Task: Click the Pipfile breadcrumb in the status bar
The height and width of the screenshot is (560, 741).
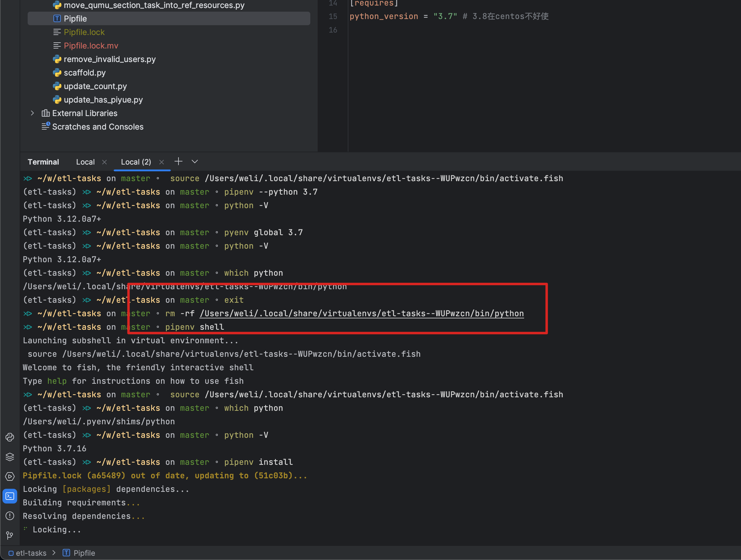Action: pos(84,553)
